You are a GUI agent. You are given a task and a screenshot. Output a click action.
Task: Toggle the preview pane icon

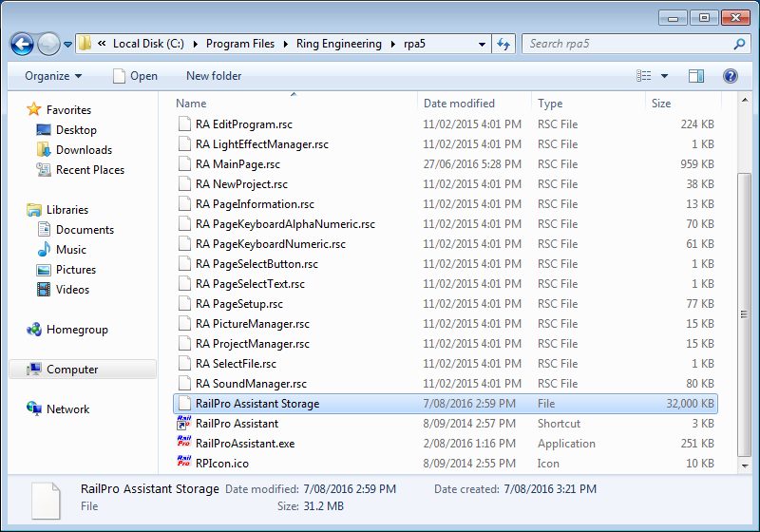[696, 76]
